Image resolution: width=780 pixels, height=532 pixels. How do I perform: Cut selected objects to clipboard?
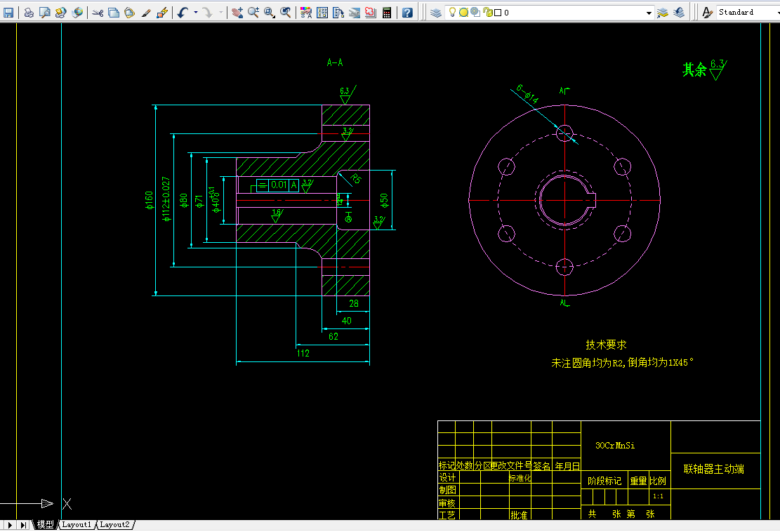98,12
